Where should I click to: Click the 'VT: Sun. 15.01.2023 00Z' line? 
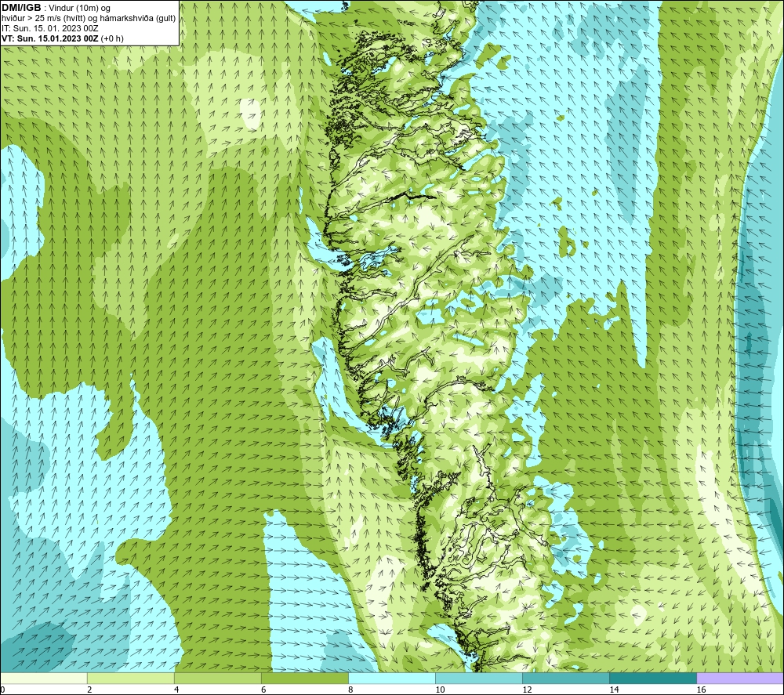pyautogui.click(x=50, y=38)
